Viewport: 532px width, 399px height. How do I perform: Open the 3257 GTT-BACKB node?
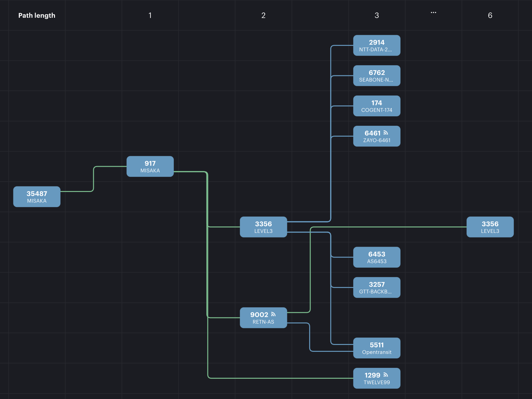377,288
